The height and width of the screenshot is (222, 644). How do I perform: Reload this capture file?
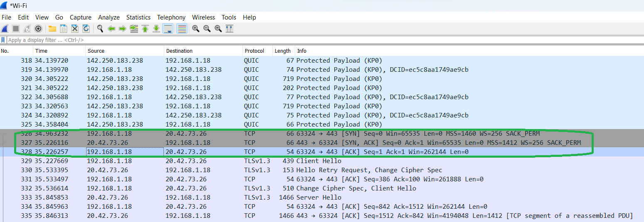pos(86,29)
